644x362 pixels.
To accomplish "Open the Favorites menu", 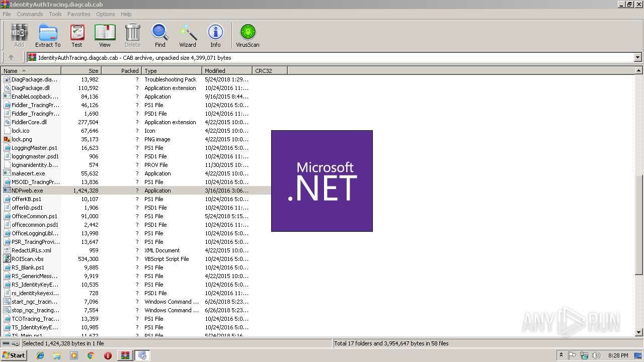I will coord(79,14).
